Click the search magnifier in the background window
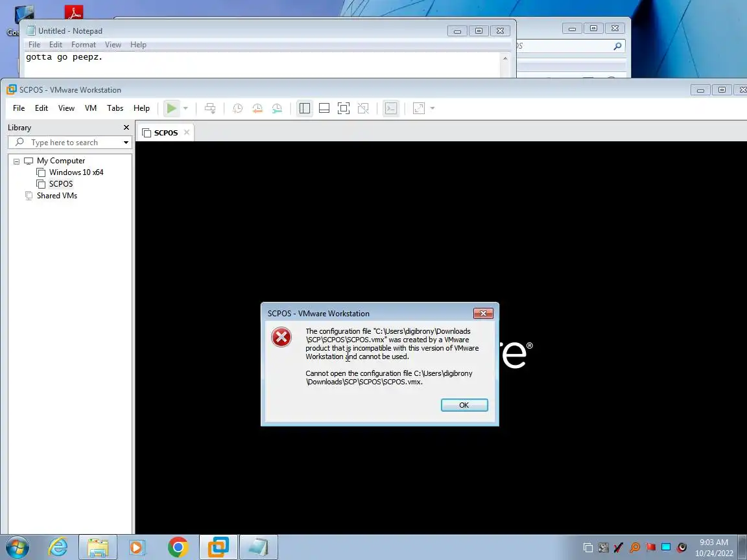Screen dimensions: 747x560 point(617,46)
